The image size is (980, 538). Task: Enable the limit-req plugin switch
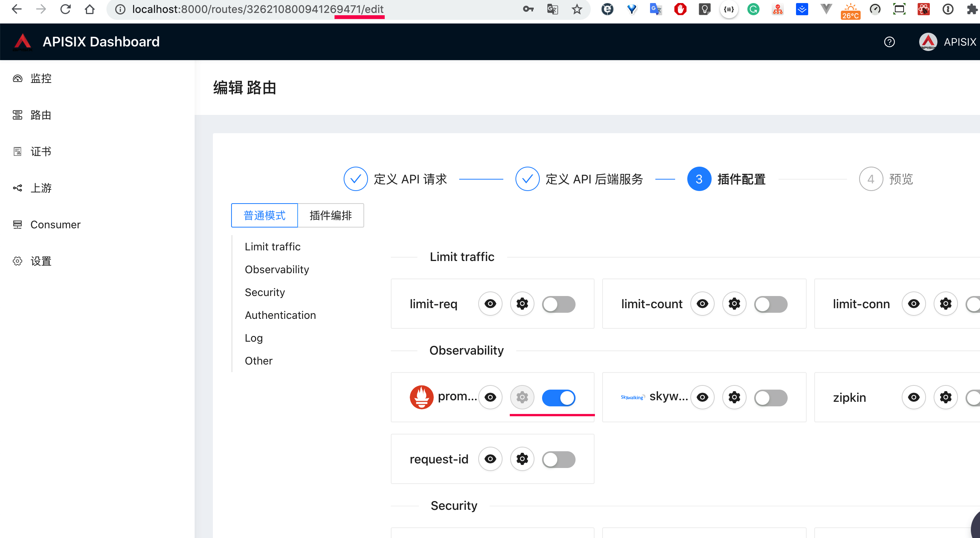558,304
